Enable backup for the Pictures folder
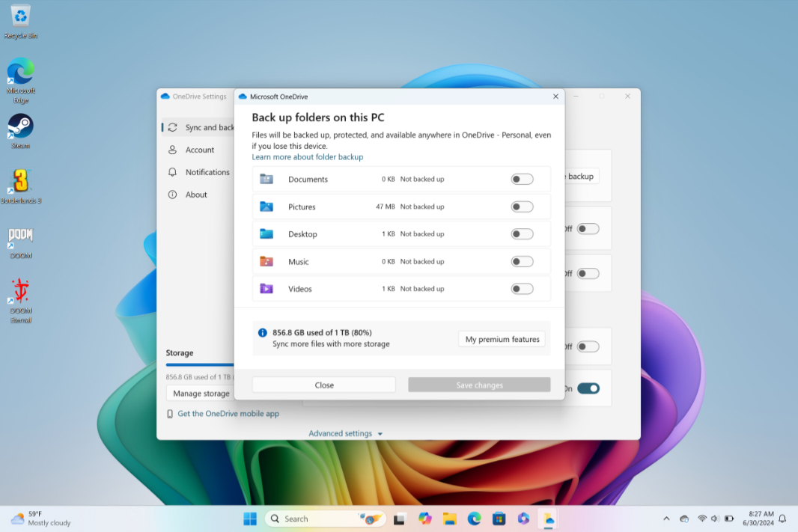Screen dimensions: 798x532 (x=522, y=207)
